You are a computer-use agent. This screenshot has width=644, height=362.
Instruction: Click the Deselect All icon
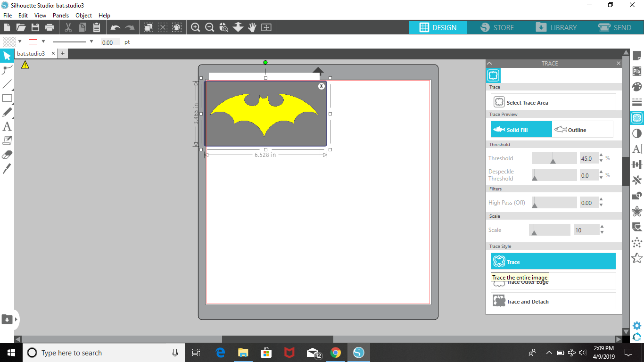pos(163,27)
